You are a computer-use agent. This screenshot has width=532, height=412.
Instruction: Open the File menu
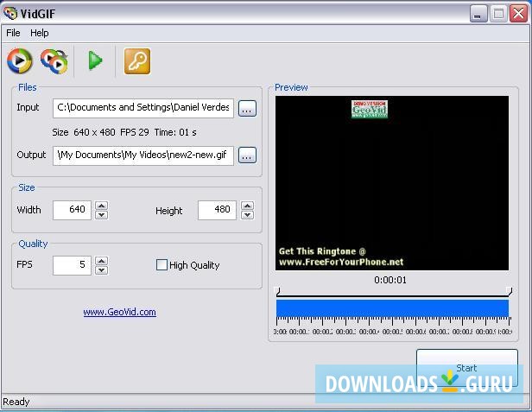tap(13, 33)
